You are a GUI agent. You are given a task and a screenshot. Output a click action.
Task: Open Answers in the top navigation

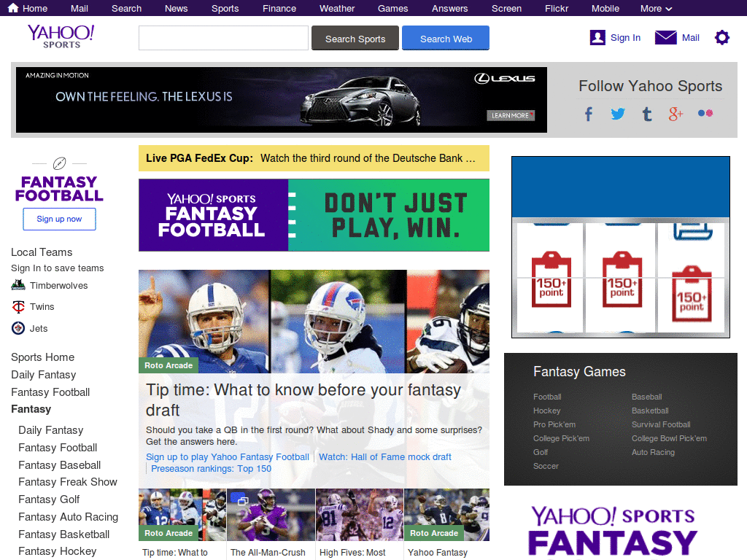point(449,9)
